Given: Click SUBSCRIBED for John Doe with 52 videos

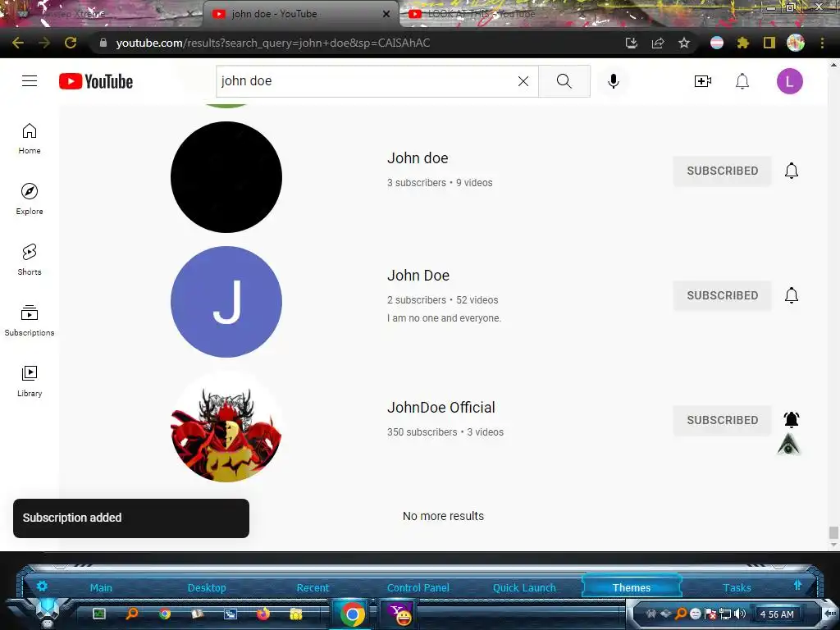Looking at the screenshot, I should pos(722,295).
